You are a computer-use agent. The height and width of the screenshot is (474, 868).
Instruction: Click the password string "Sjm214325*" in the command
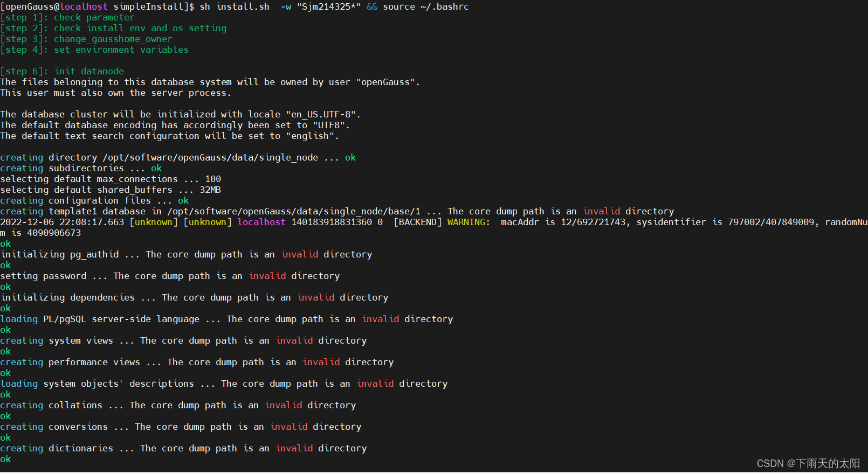(x=329, y=6)
